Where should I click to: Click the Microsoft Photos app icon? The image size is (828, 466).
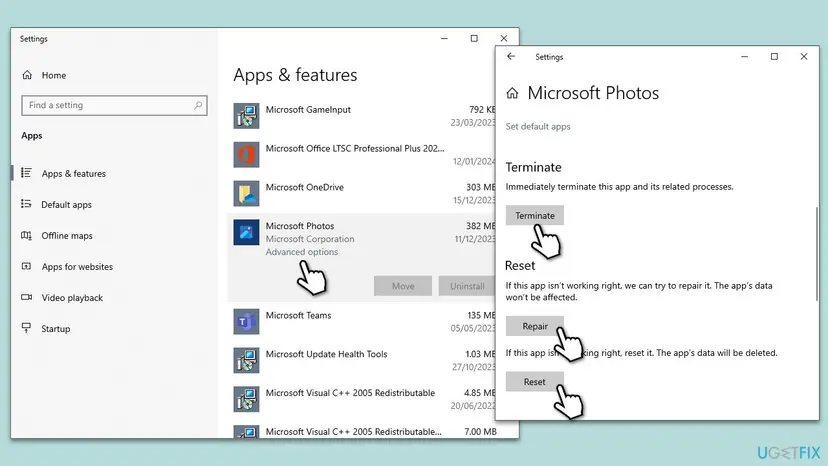(x=246, y=232)
